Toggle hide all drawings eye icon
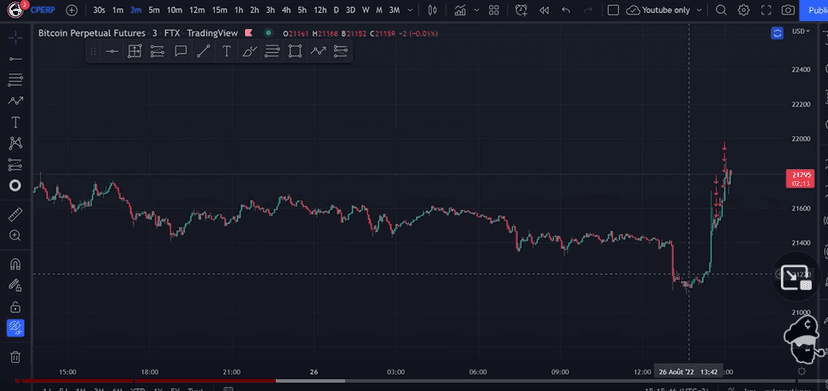Image resolution: width=828 pixels, height=391 pixels. pyautogui.click(x=15, y=328)
